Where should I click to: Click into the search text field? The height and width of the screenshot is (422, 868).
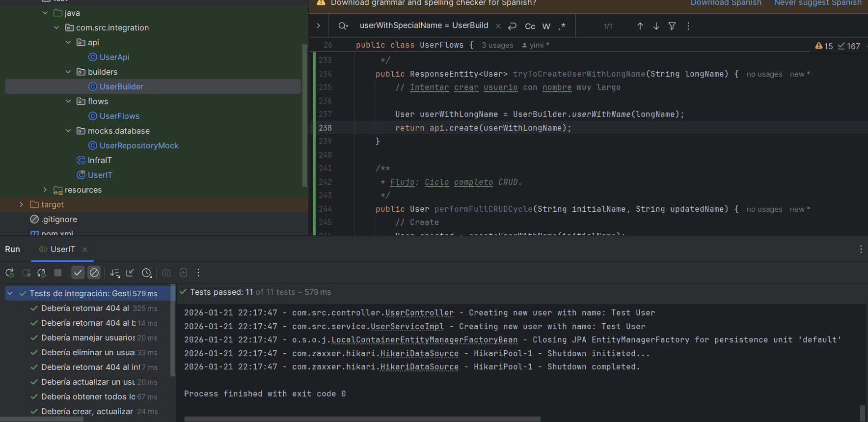pos(424,26)
